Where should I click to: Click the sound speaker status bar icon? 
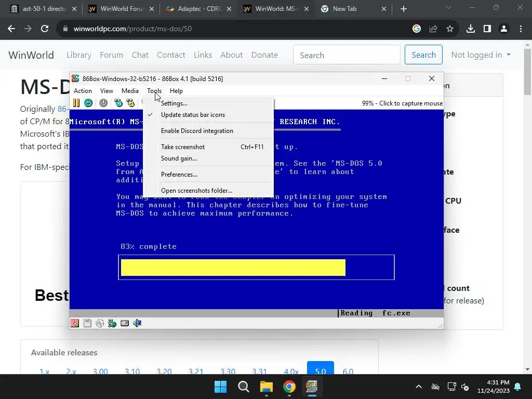[x=137, y=323]
